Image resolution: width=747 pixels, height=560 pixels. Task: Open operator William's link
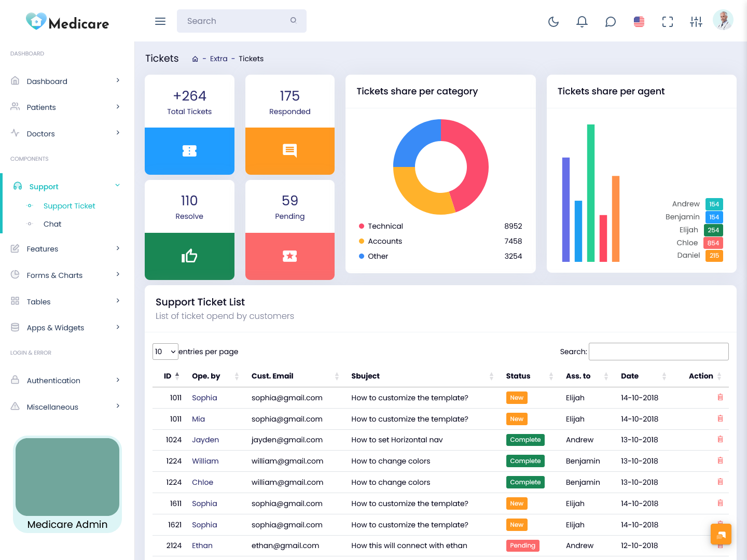coord(205,461)
